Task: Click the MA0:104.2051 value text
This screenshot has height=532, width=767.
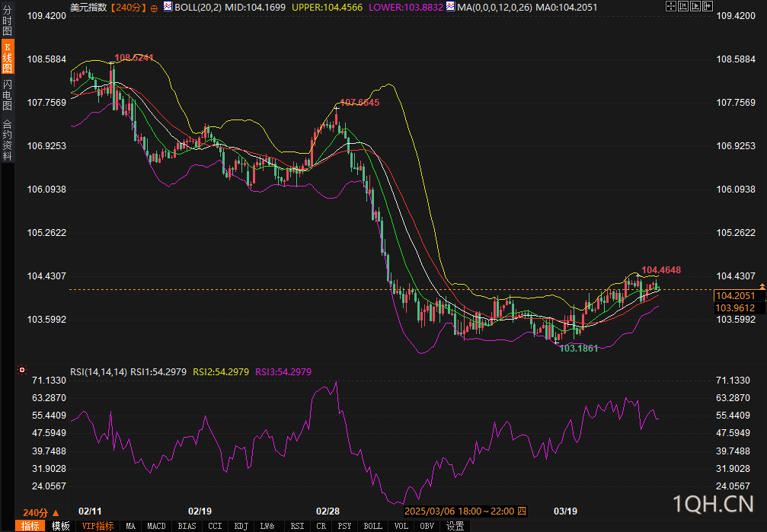Action: [x=567, y=8]
